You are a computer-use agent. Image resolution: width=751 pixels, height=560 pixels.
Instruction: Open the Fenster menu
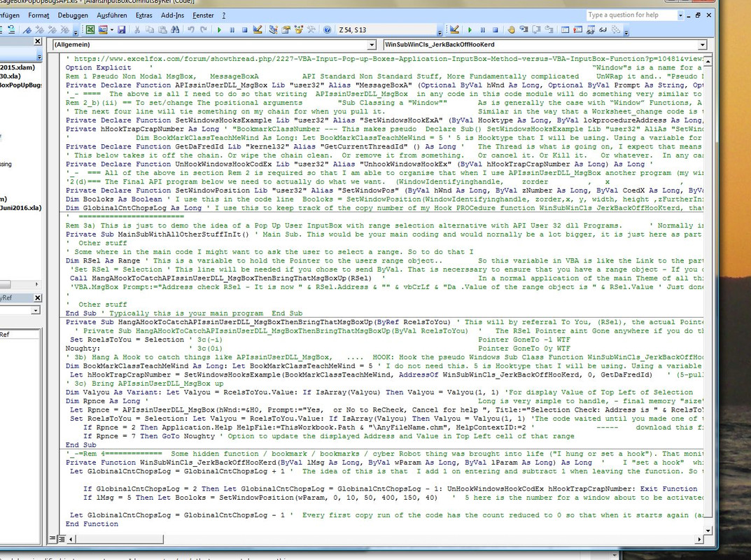(x=203, y=15)
